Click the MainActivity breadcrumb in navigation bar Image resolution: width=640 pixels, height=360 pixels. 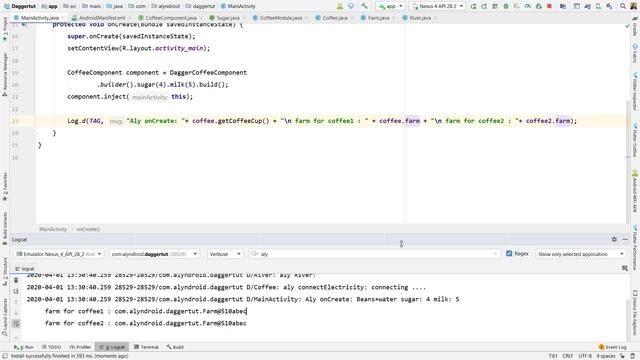pyautogui.click(x=238, y=6)
